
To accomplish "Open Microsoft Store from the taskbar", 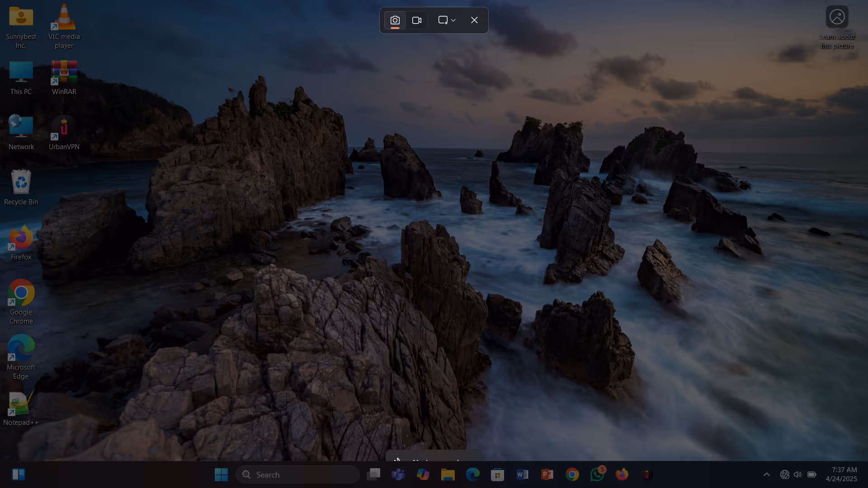I will tap(497, 474).
